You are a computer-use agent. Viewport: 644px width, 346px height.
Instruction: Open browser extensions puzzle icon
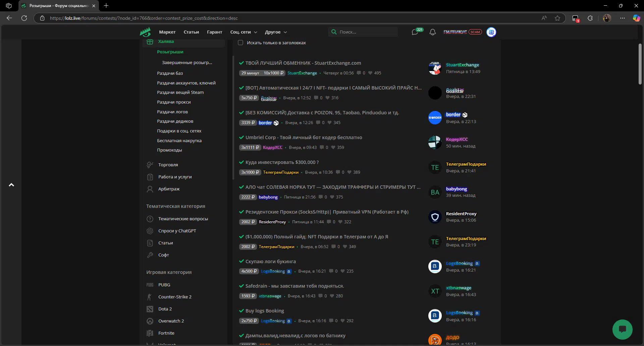pos(590,18)
